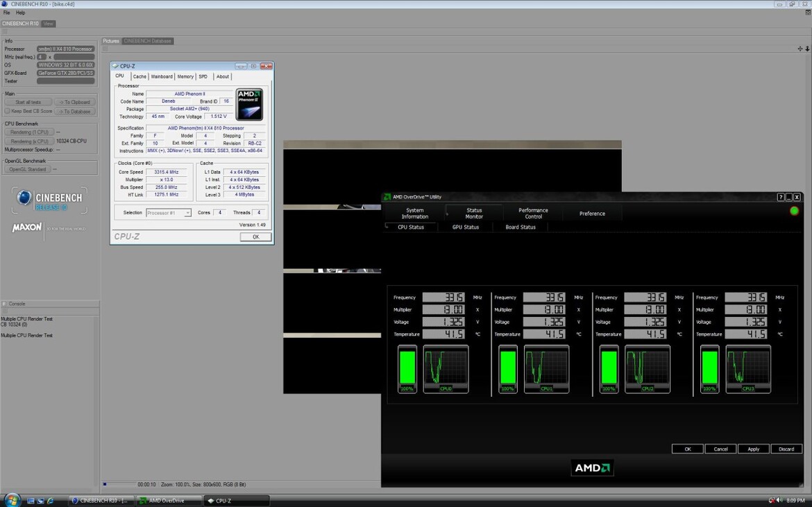Viewport: 812px width, 507px height.
Task: Click the To Database button
Action: pos(74,112)
